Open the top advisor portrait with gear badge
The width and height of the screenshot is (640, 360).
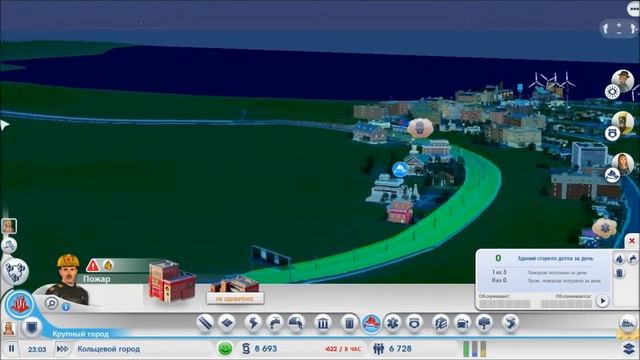[x=622, y=80]
